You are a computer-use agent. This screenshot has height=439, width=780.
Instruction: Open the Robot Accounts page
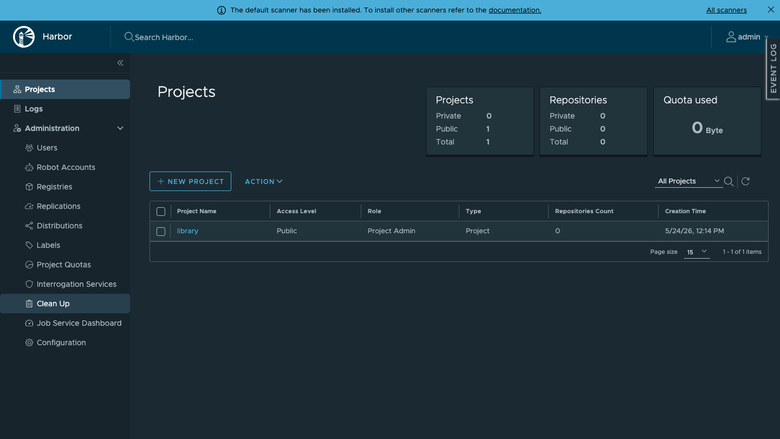(65, 167)
